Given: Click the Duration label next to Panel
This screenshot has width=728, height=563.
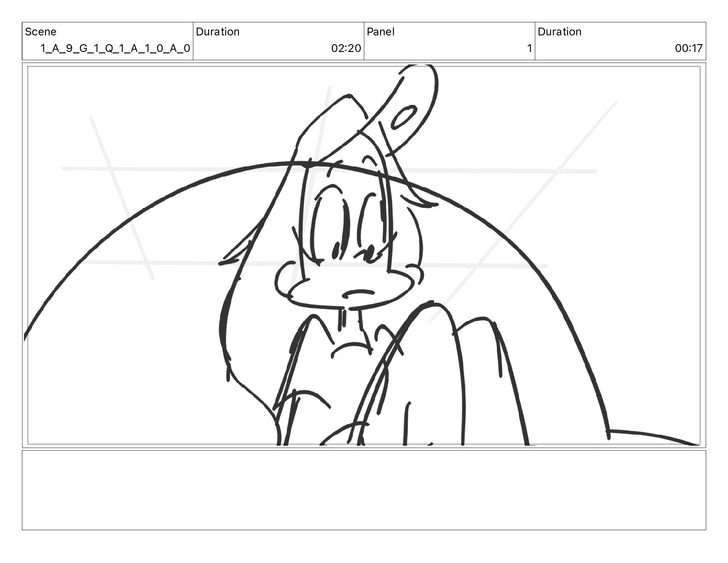Looking at the screenshot, I should pyautogui.click(x=559, y=32).
